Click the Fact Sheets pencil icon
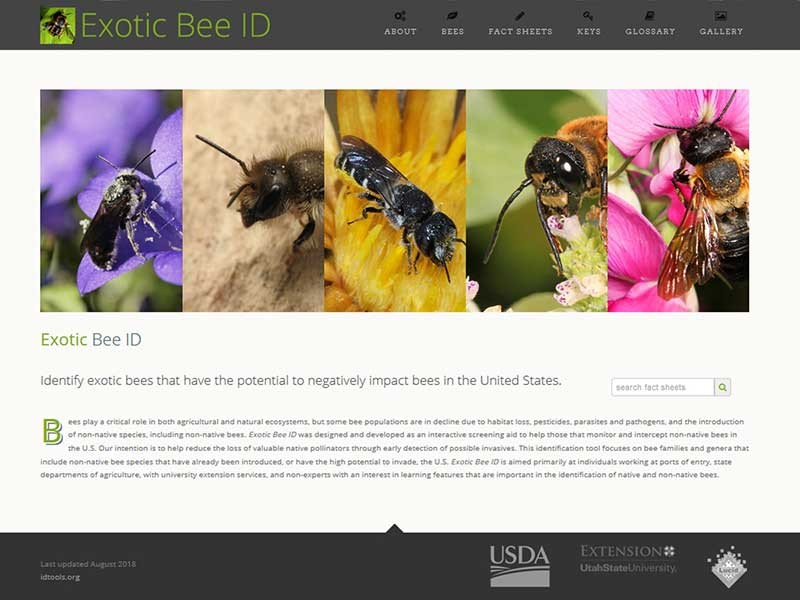This screenshot has height=600, width=800. tap(520, 16)
